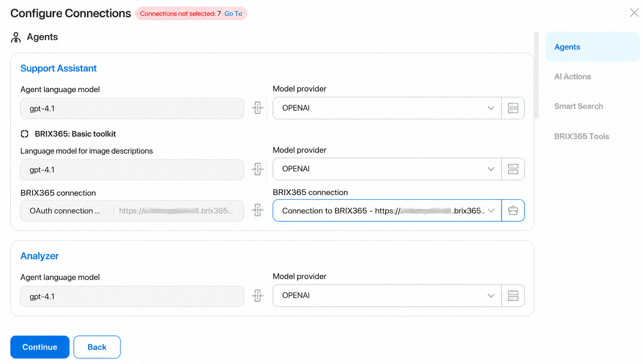
Task: Click 'Language model for image descriptions' label
Action: pos(86,151)
